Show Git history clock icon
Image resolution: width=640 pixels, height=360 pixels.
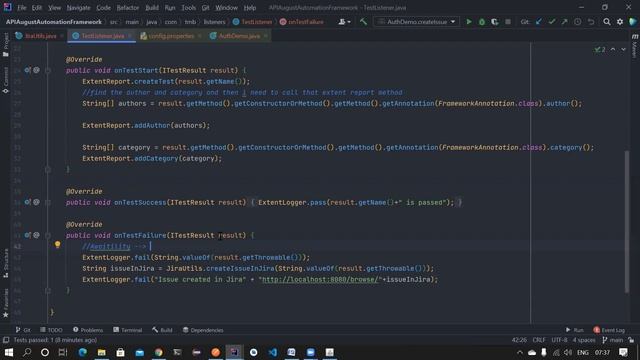[x=578, y=22]
